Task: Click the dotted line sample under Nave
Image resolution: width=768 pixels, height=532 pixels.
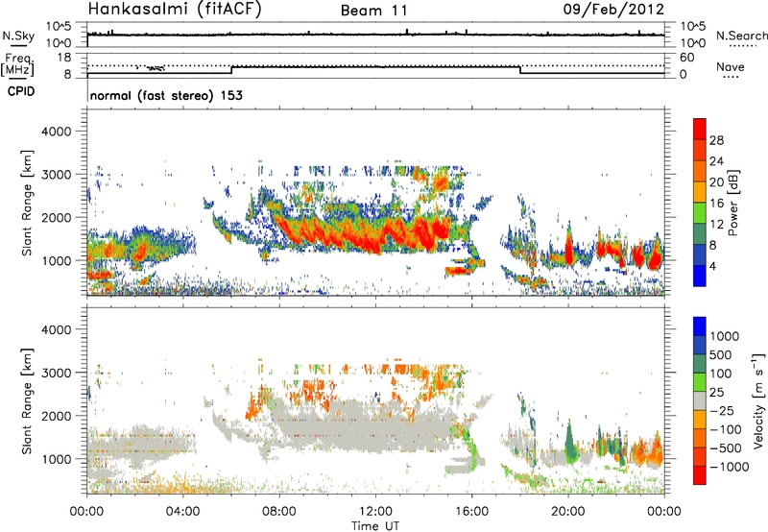Action: point(731,78)
